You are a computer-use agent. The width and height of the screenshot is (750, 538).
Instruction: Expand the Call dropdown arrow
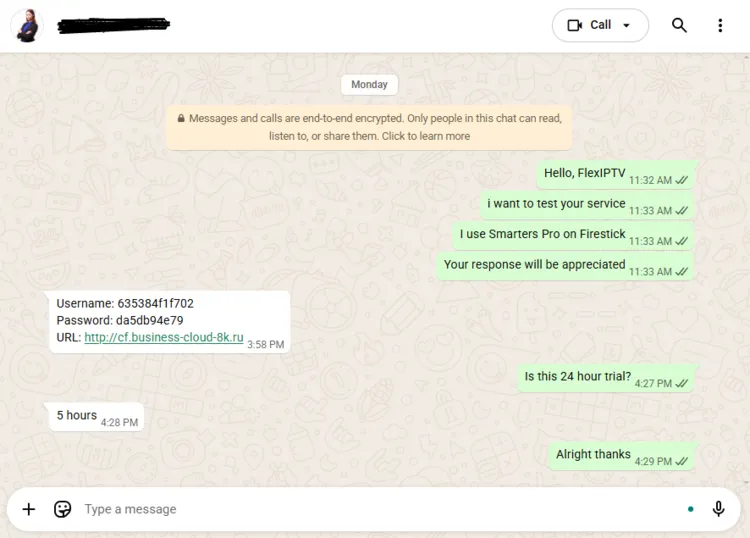pyautogui.click(x=626, y=25)
